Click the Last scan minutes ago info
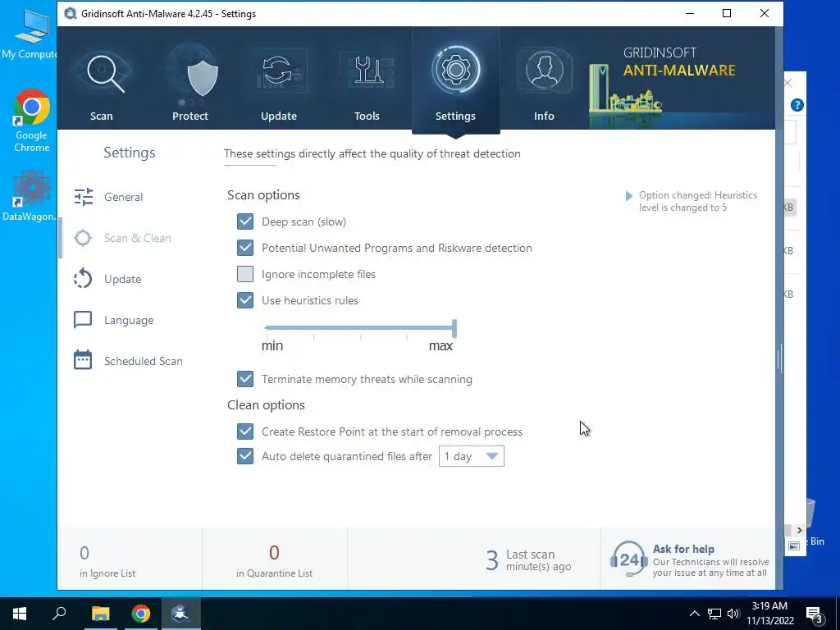Viewport: 840px width, 630px height. tap(529, 560)
